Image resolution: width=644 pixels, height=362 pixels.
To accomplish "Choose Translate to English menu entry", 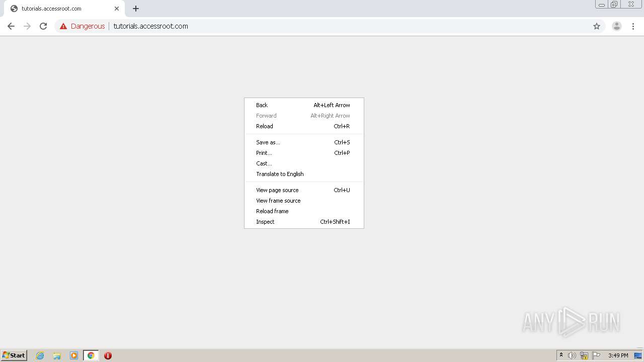I will pyautogui.click(x=304, y=174).
